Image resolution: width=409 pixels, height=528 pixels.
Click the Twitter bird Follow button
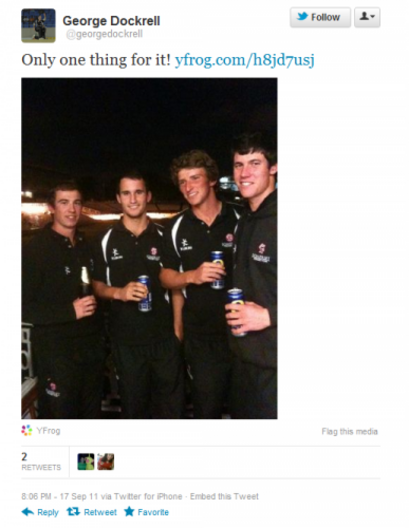tap(320, 17)
